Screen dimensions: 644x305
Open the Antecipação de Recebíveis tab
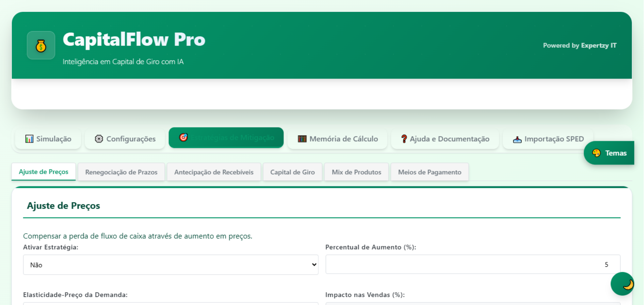click(x=214, y=172)
